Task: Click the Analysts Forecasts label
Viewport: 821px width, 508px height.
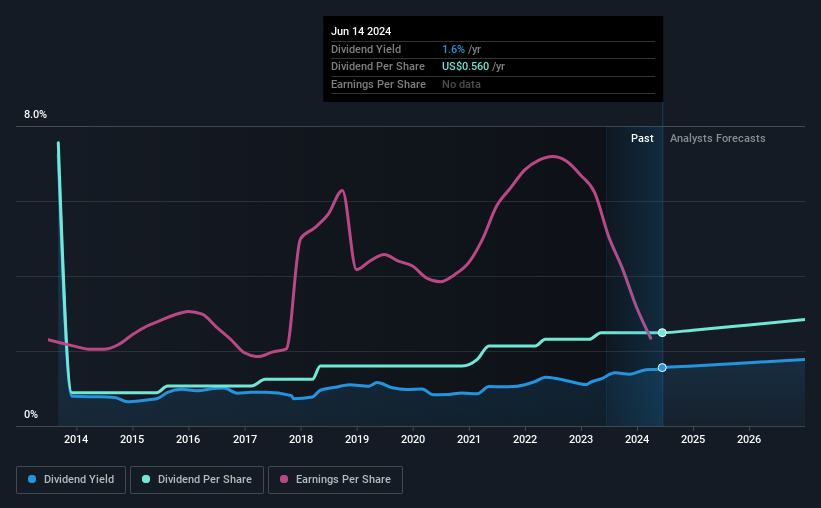Action: tap(717, 138)
